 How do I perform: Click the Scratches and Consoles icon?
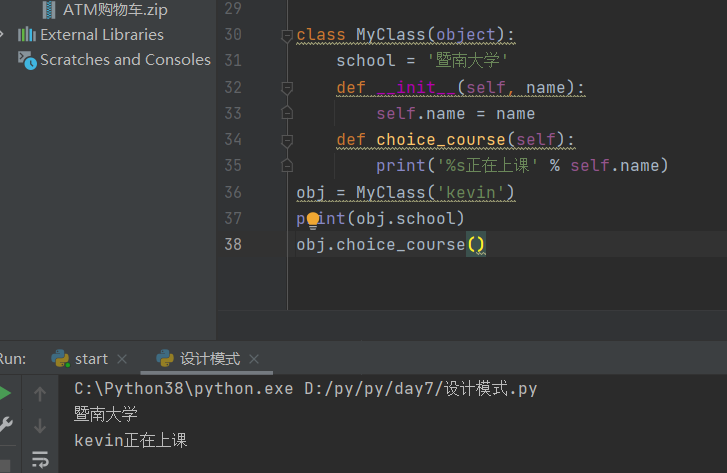click(x=27, y=60)
